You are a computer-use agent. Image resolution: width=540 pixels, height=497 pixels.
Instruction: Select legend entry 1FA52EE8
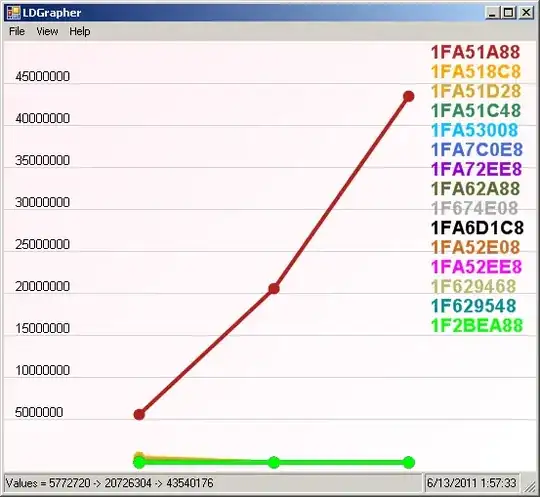click(476, 267)
